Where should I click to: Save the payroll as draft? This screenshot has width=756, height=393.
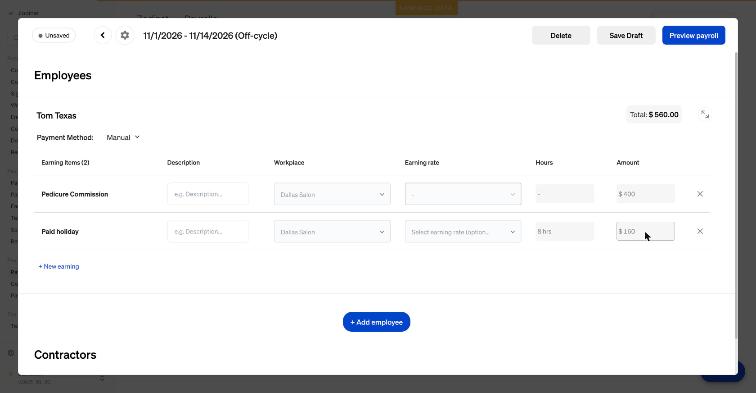(x=626, y=36)
